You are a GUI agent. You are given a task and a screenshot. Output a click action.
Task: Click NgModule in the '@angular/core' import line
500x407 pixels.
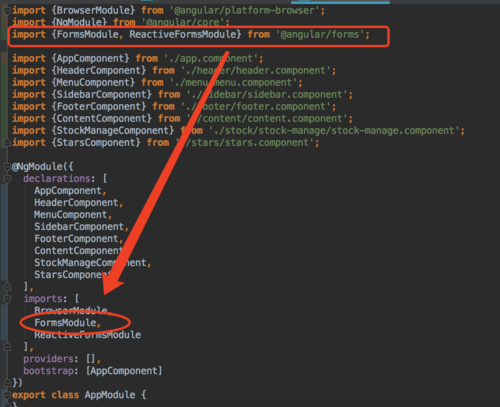click(79, 22)
